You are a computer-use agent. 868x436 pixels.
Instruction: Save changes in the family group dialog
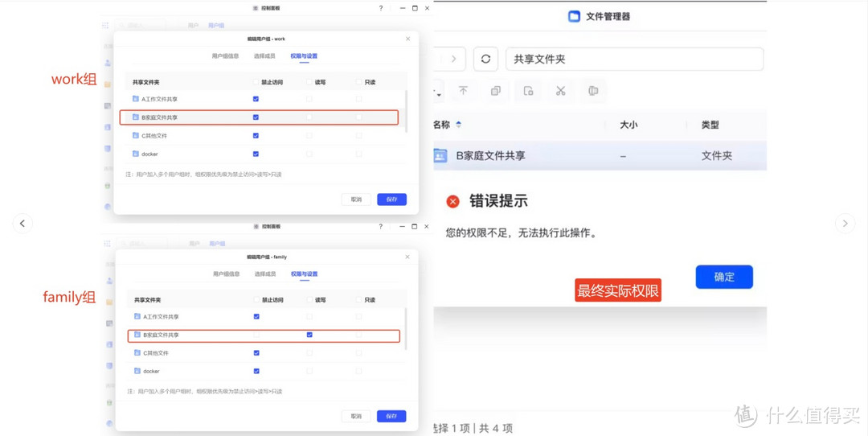coord(391,416)
